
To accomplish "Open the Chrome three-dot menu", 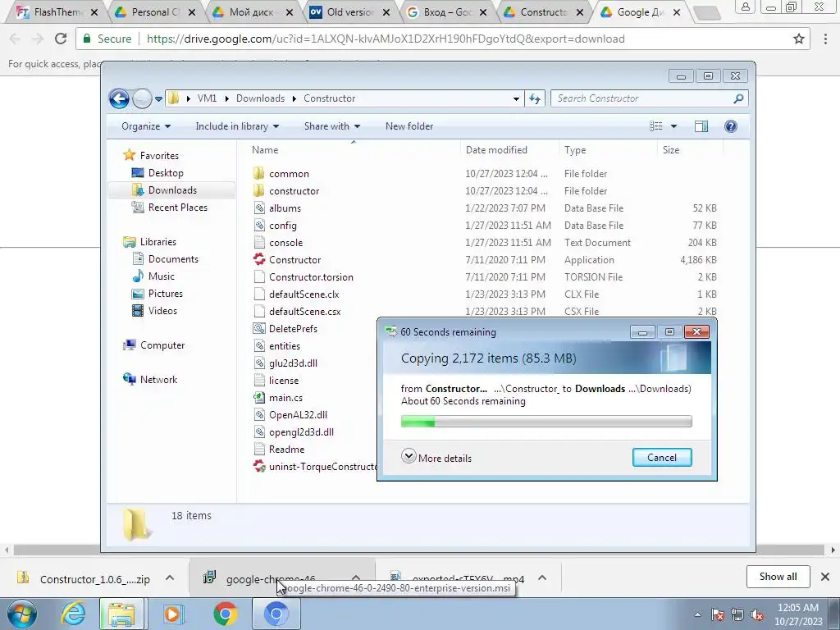I will 825,39.
